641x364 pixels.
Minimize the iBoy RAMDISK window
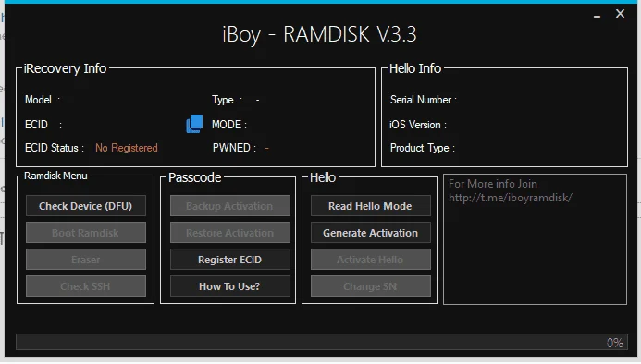(x=597, y=15)
